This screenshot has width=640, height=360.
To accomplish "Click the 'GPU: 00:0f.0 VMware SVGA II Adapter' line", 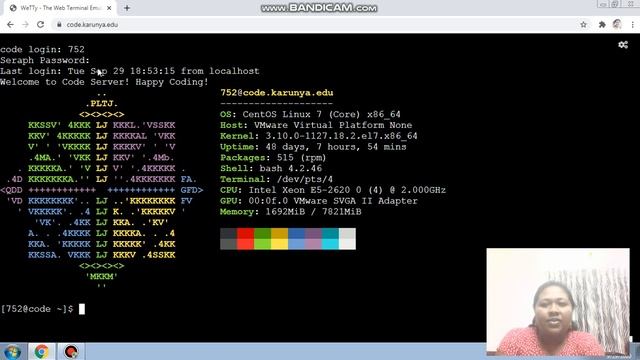I will (319, 201).
